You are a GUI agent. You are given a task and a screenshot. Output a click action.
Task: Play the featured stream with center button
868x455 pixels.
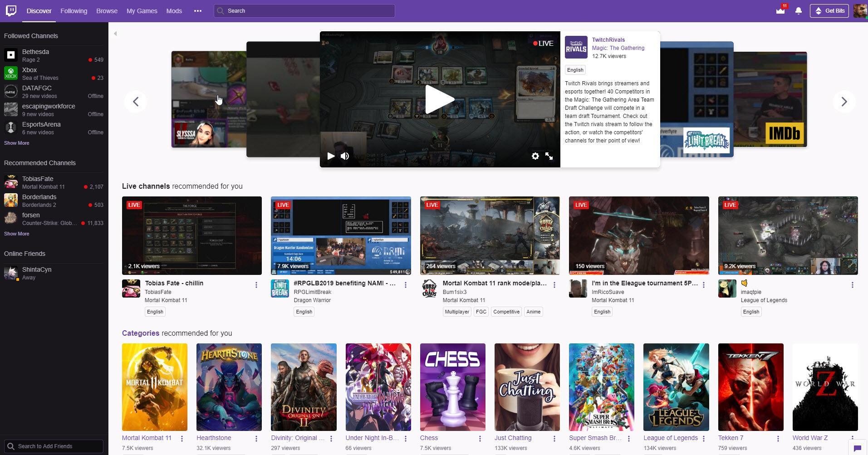(439, 99)
